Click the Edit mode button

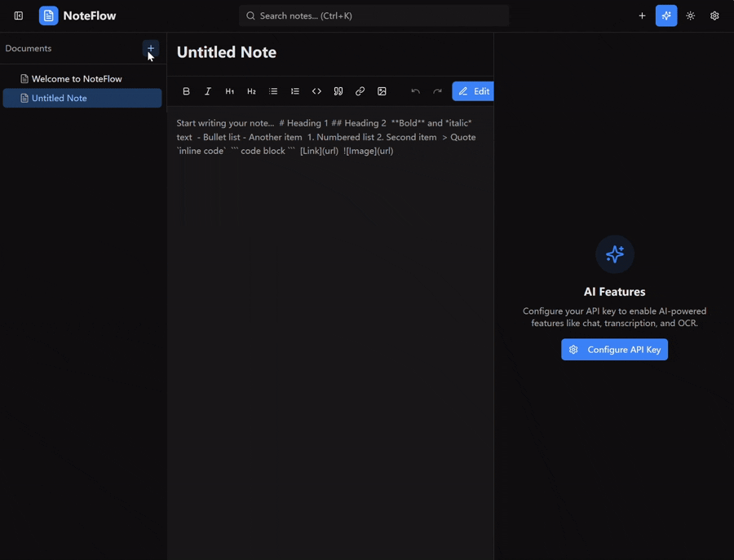(473, 91)
